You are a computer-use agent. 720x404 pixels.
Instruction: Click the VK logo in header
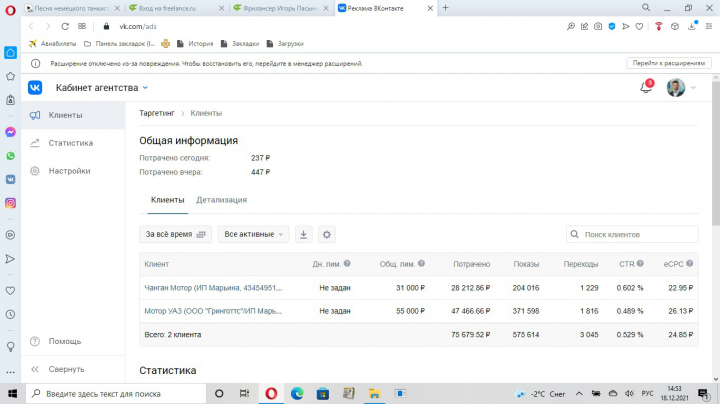coord(35,88)
